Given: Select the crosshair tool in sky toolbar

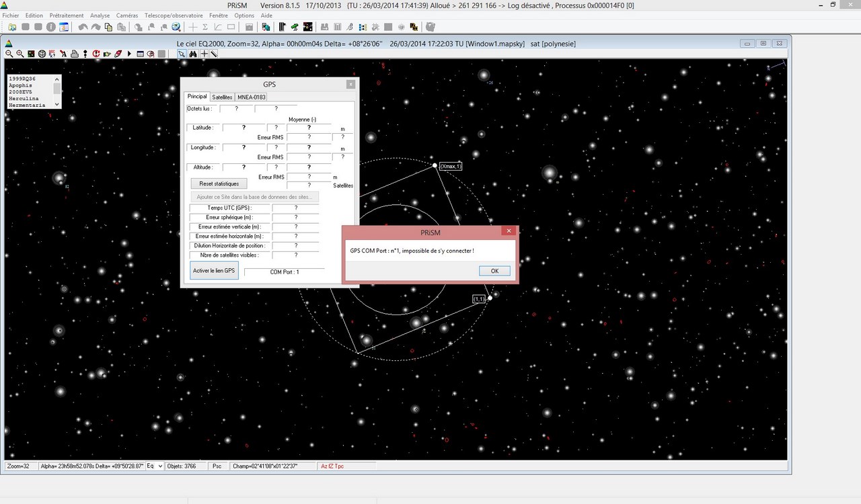Looking at the screenshot, I should pyautogui.click(x=204, y=54).
